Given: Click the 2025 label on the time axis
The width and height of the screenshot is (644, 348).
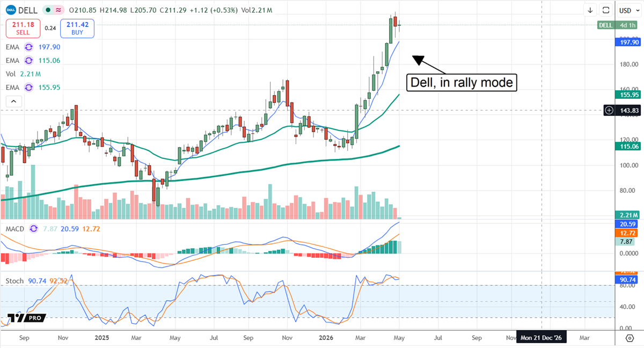Looking at the screenshot, I should (101, 338).
